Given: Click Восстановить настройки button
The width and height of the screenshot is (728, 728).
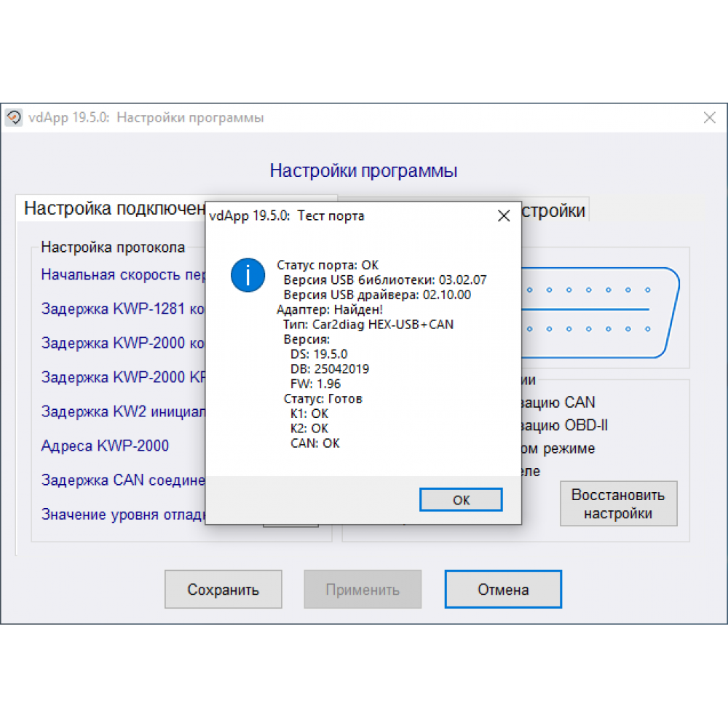Looking at the screenshot, I should point(618,504).
